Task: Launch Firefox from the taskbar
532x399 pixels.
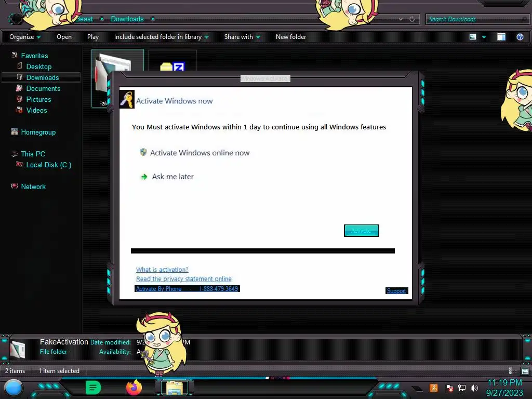Action: [134, 388]
